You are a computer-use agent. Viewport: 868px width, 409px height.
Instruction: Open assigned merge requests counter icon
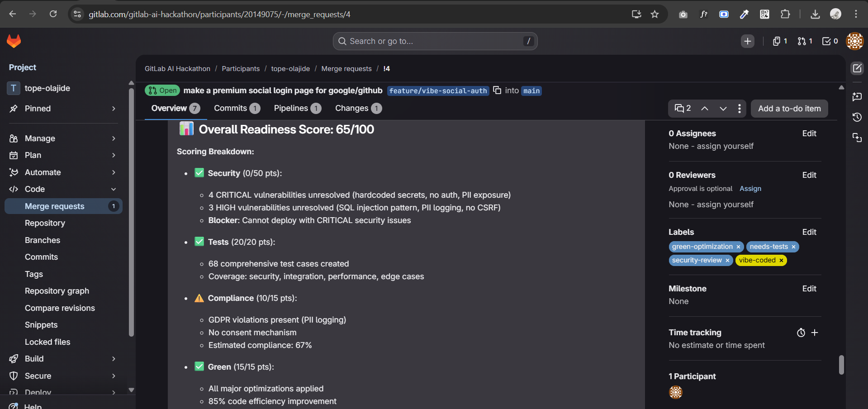click(x=805, y=41)
